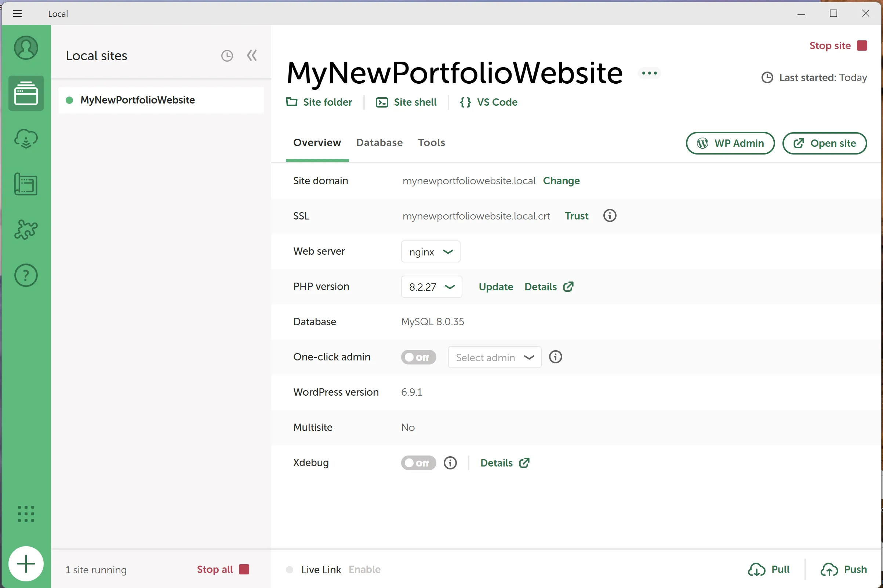Select the Local Sites sidebar icon
This screenshot has height=588, width=883.
point(26,93)
